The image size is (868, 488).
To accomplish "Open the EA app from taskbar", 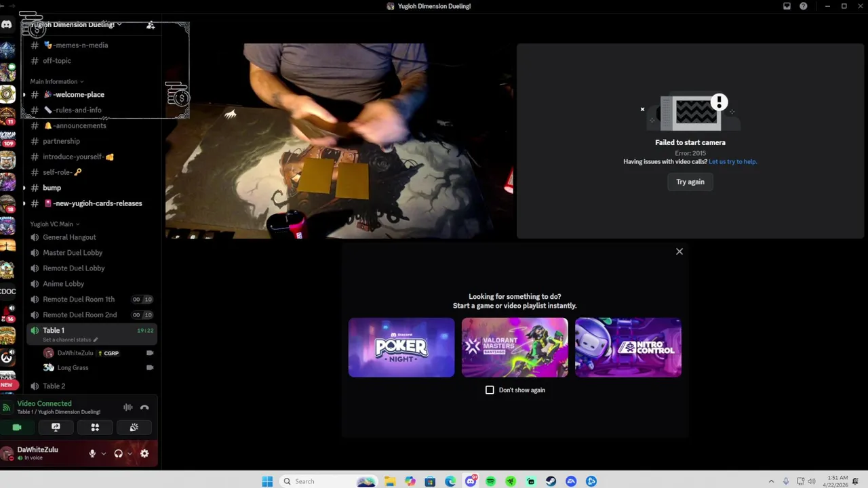I will pyautogui.click(x=571, y=481).
